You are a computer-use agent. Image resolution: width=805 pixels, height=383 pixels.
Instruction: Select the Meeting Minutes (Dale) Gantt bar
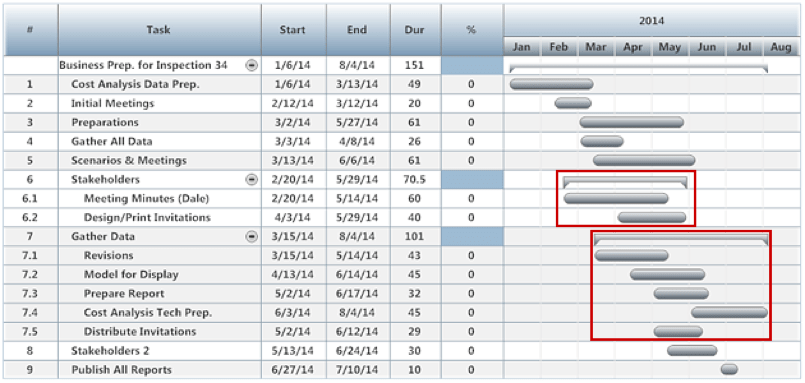(616, 198)
